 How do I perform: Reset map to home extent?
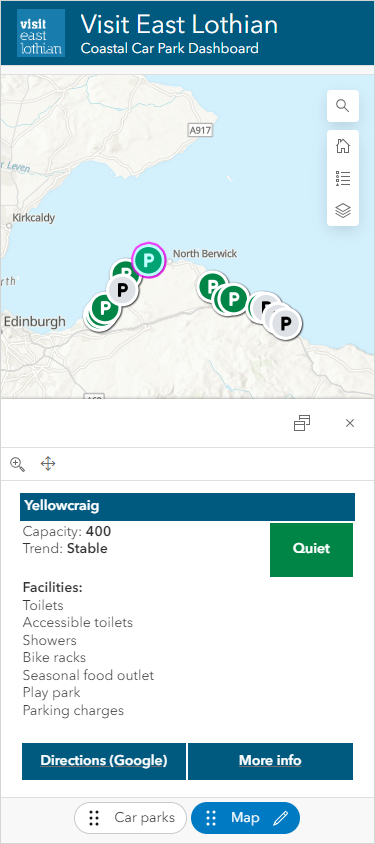click(x=343, y=146)
